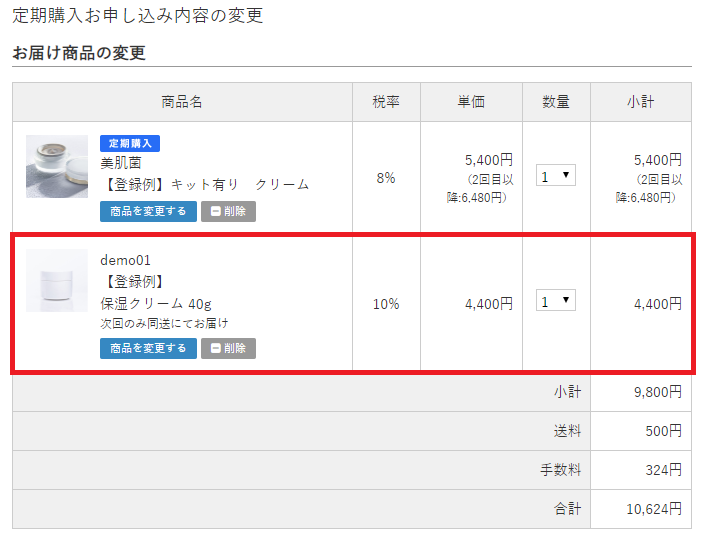Click the 合計 total amount 10,624円
Screen dimensions: 702x540
654,509
